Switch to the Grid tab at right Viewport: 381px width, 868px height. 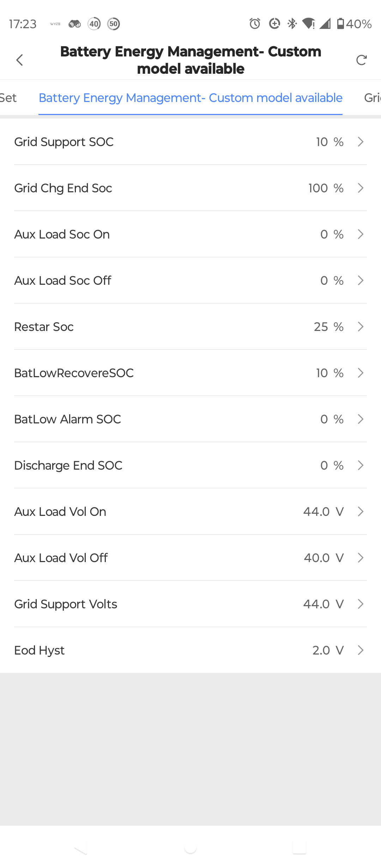[372, 98]
